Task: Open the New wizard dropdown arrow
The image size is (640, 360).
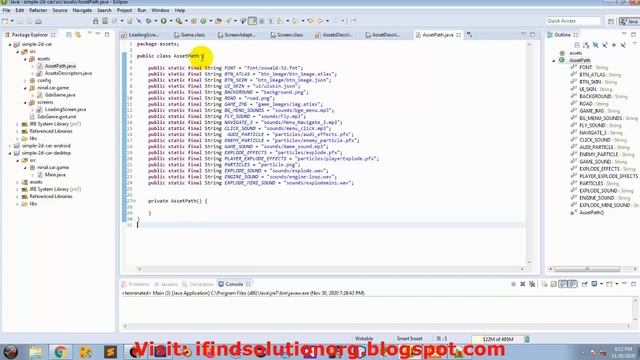Action: point(12,21)
